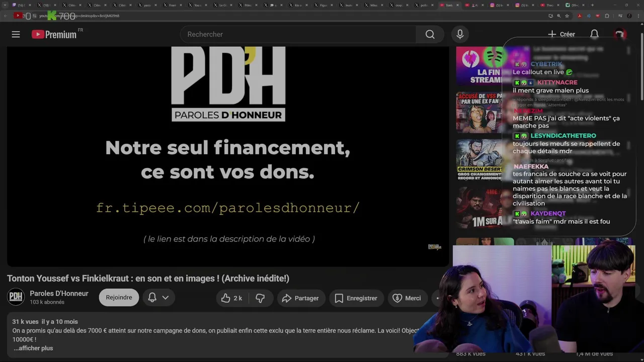Click the sound extension icon in toolbar
Screen dimensions: 644x362
(x=589, y=16)
